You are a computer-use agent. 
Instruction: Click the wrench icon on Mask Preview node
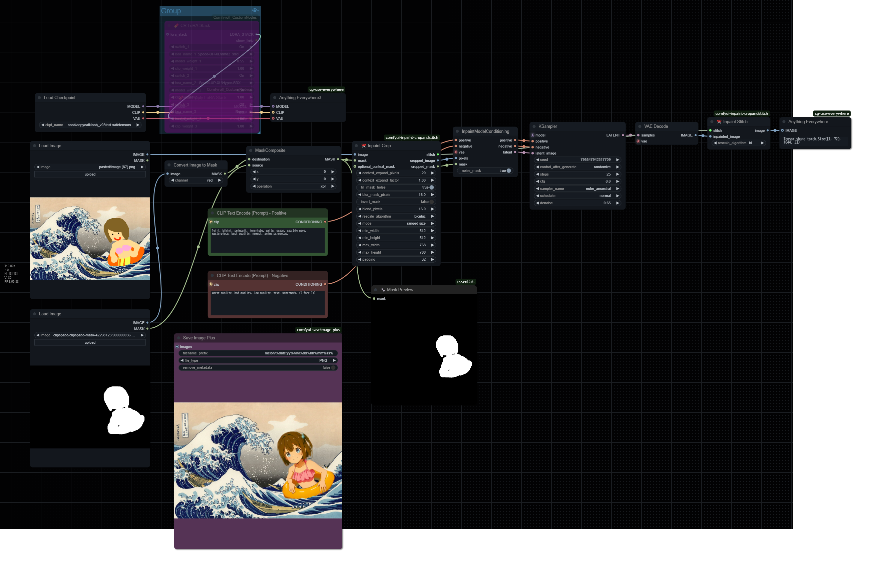pos(383,290)
